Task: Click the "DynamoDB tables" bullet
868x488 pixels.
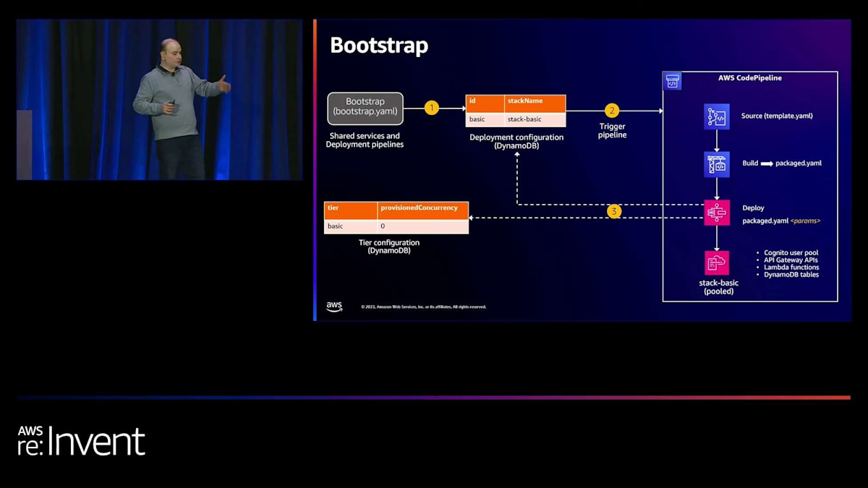Action: tap(791, 275)
